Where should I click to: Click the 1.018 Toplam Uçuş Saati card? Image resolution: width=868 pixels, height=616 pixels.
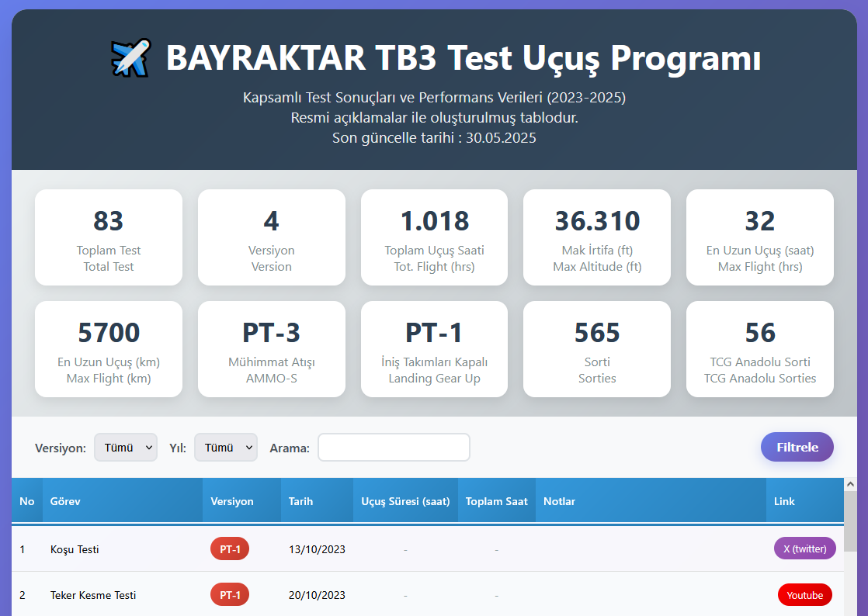[x=435, y=237]
